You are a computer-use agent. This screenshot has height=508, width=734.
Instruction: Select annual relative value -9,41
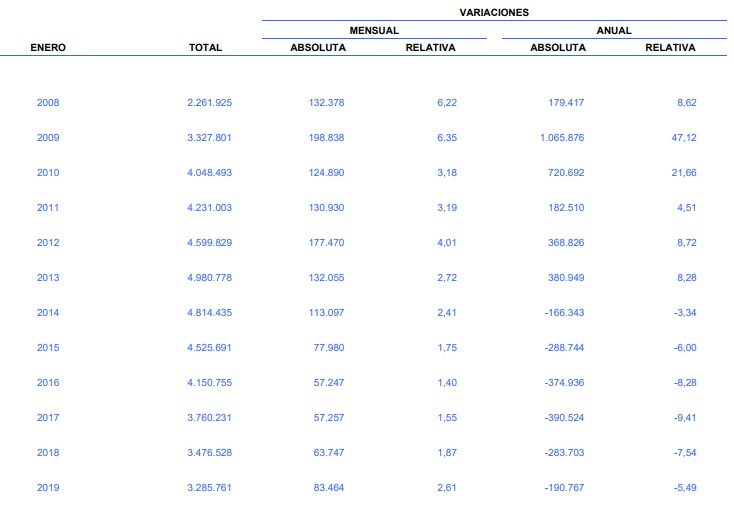[x=683, y=418]
